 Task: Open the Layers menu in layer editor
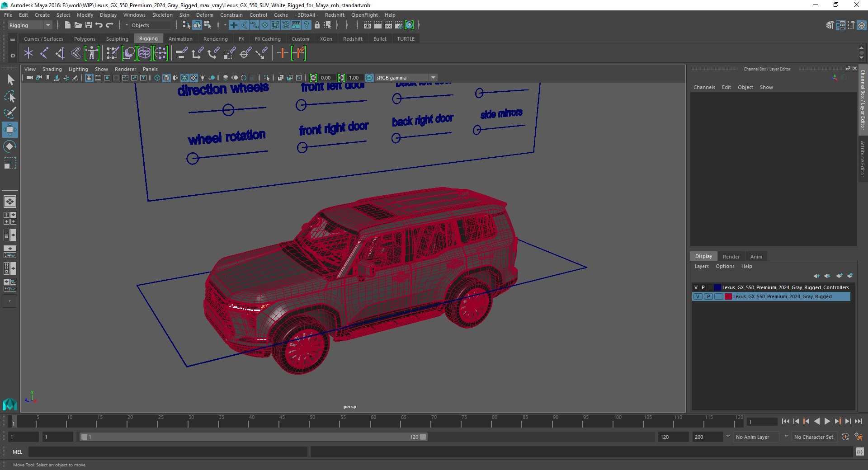click(702, 266)
